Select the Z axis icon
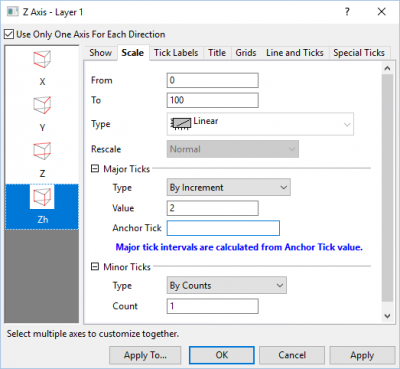 point(42,151)
